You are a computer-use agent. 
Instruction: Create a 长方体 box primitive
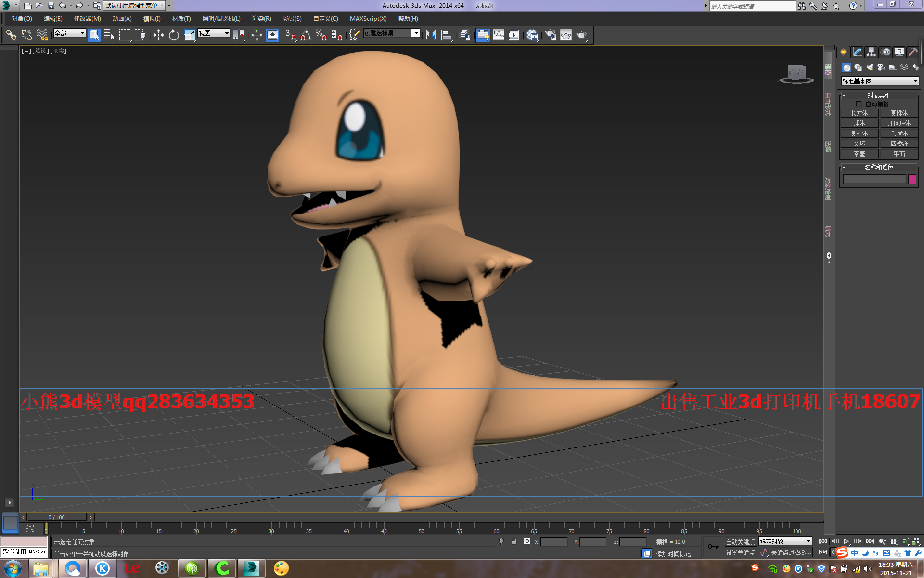859,113
